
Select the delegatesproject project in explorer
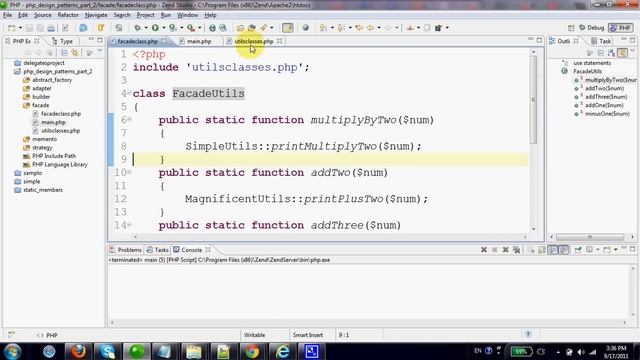(44, 63)
